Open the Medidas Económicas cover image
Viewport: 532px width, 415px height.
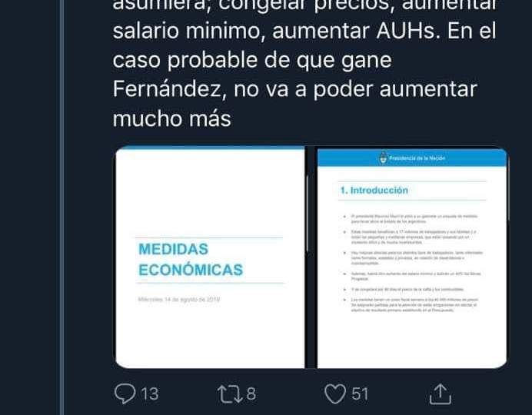(x=210, y=257)
